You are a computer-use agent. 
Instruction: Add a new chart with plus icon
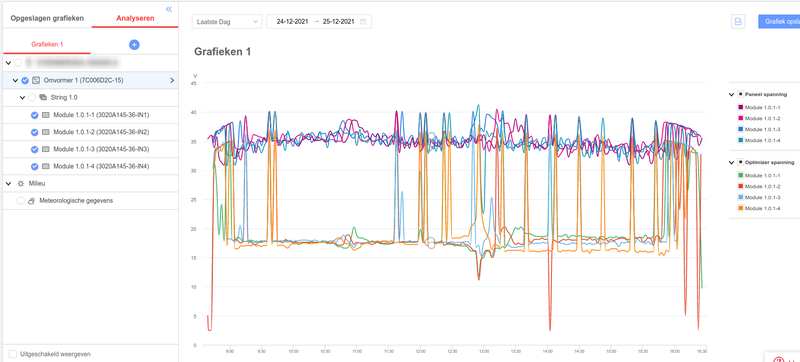(134, 45)
